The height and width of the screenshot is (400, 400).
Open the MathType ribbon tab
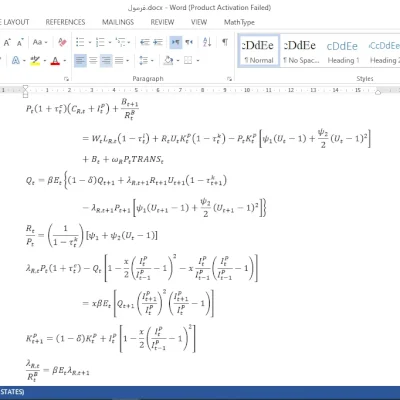click(x=239, y=22)
